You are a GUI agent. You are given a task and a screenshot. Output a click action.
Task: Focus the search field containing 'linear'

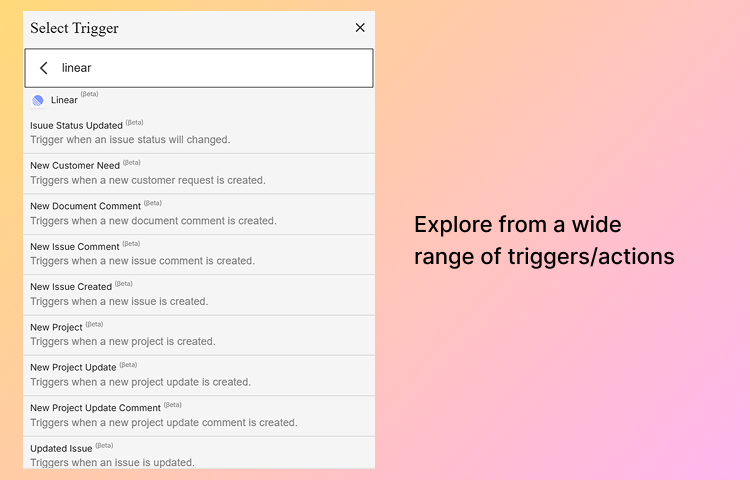(199, 68)
